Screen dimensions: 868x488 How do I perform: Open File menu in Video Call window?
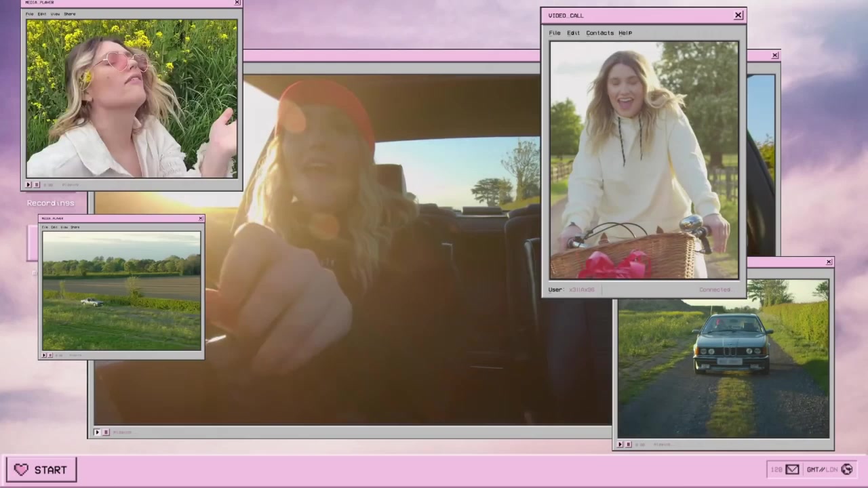point(555,33)
